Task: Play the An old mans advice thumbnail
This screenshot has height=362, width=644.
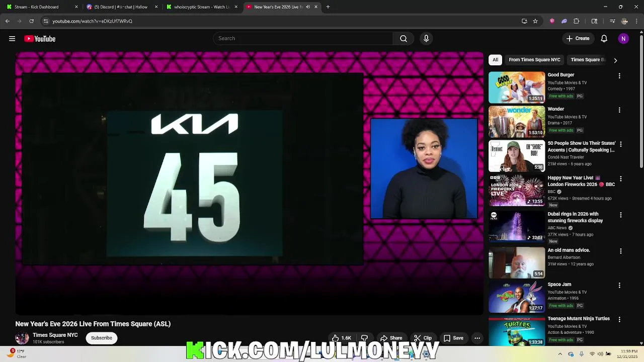Action: tap(517, 262)
